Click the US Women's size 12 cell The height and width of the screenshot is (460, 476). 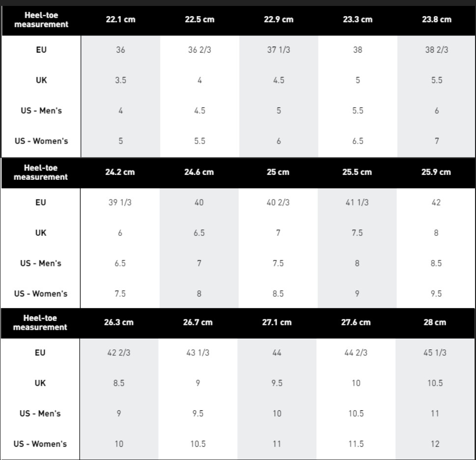pos(435,444)
